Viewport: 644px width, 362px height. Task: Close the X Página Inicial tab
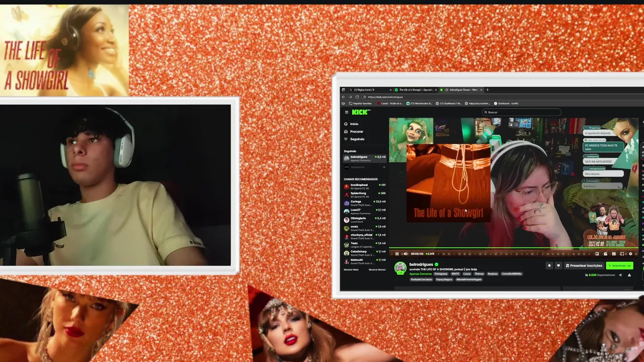point(390,90)
